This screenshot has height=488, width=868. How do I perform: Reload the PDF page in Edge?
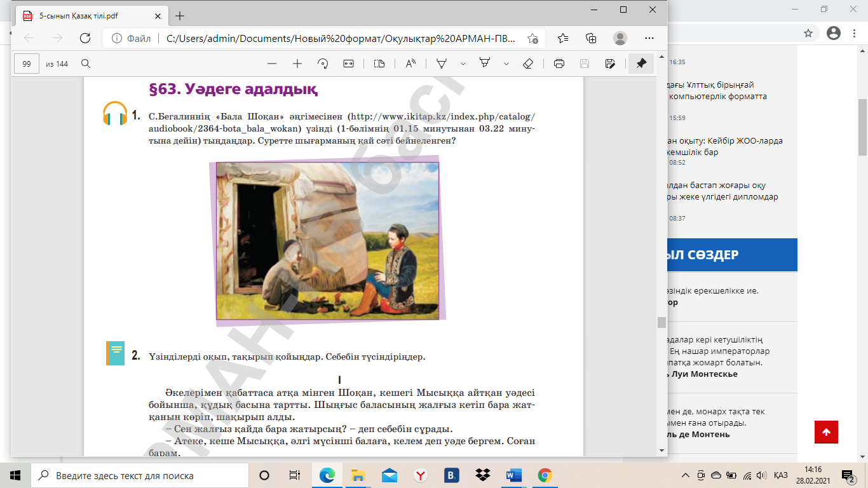85,38
